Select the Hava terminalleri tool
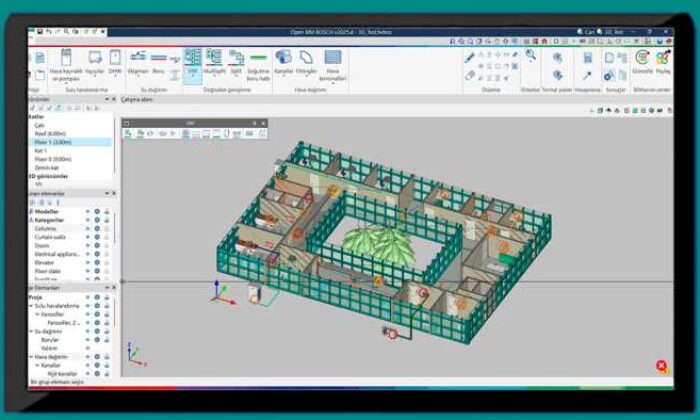 [x=333, y=65]
